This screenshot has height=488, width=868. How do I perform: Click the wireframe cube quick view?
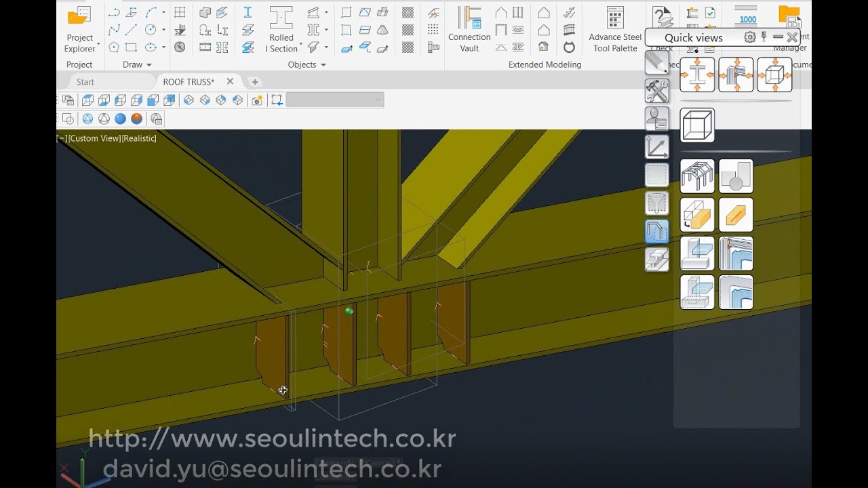click(x=697, y=125)
